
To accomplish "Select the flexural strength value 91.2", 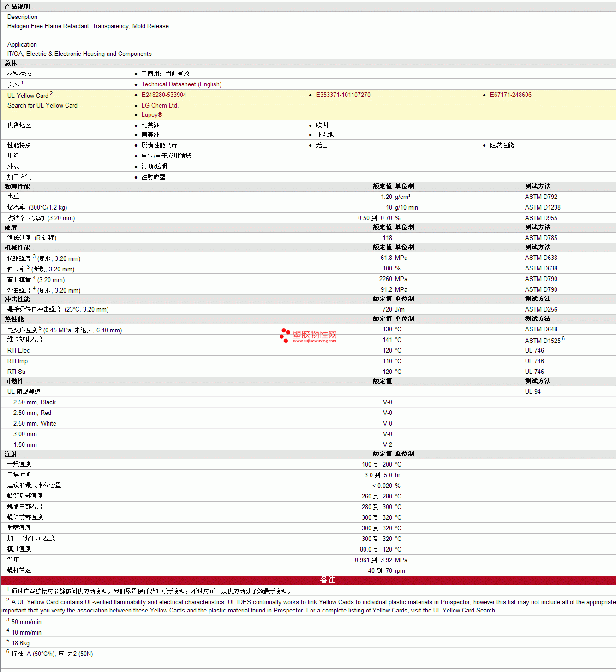I will (x=386, y=290).
